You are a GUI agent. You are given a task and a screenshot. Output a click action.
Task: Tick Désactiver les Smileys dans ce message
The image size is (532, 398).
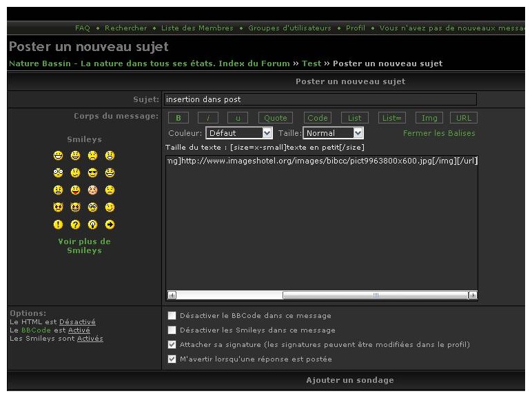pos(172,330)
